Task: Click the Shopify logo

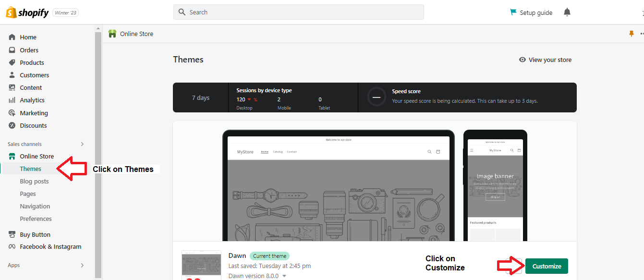Action: tap(27, 12)
